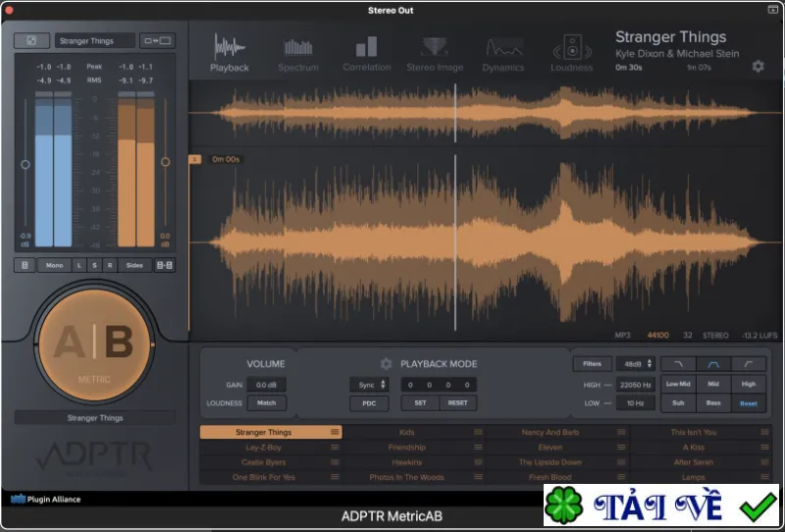Screen dimensions: 785x532
Task: Open the Loudness view
Action: (x=572, y=54)
